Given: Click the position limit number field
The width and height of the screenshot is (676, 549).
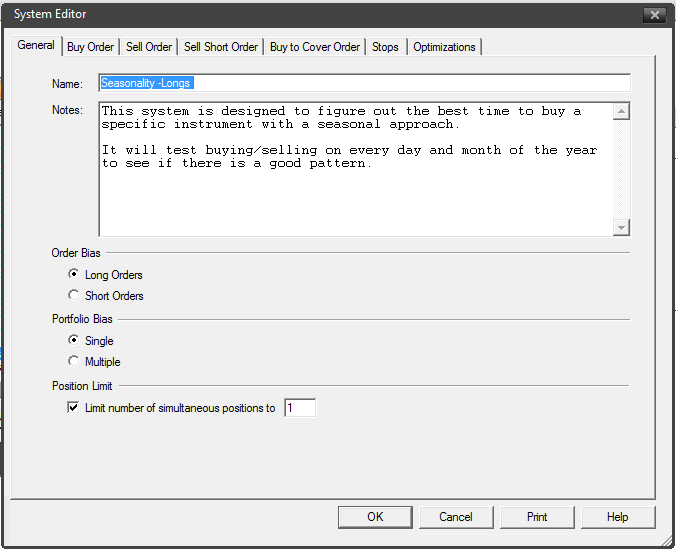Looking at the screenshot, I should click(300, 408).
